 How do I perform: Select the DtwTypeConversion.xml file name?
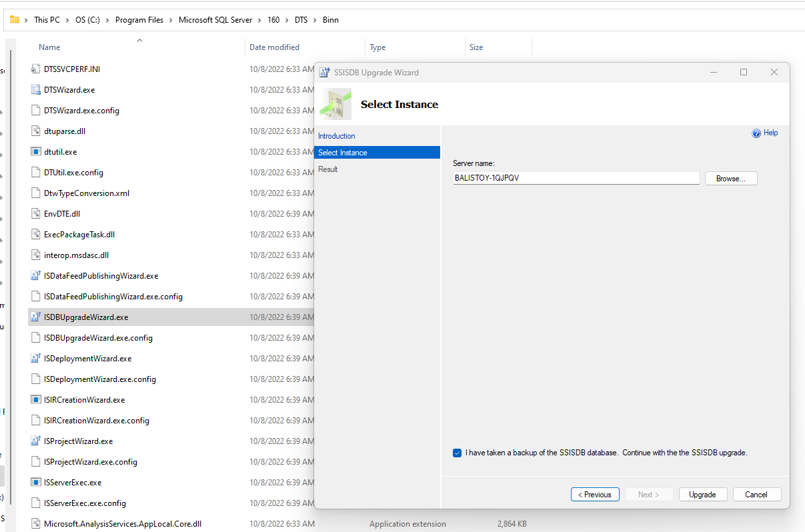pyautogui.click(x=87, y=193)
